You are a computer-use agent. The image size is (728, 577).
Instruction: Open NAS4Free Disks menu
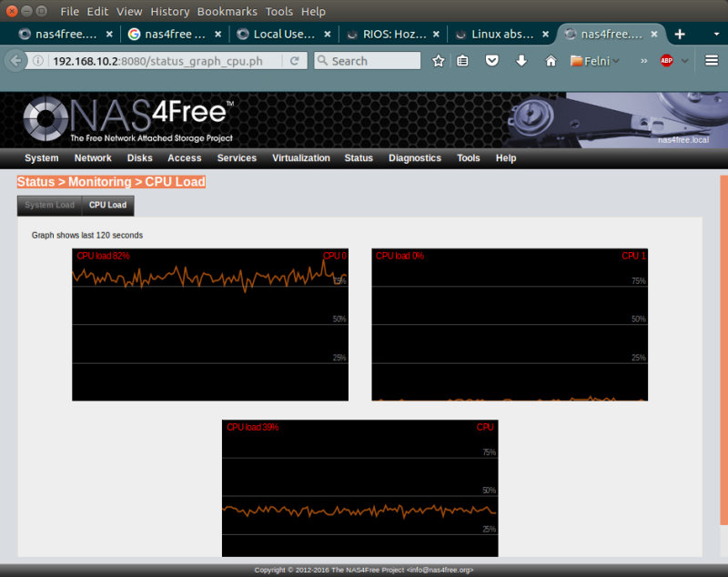(x=140, y=157)
